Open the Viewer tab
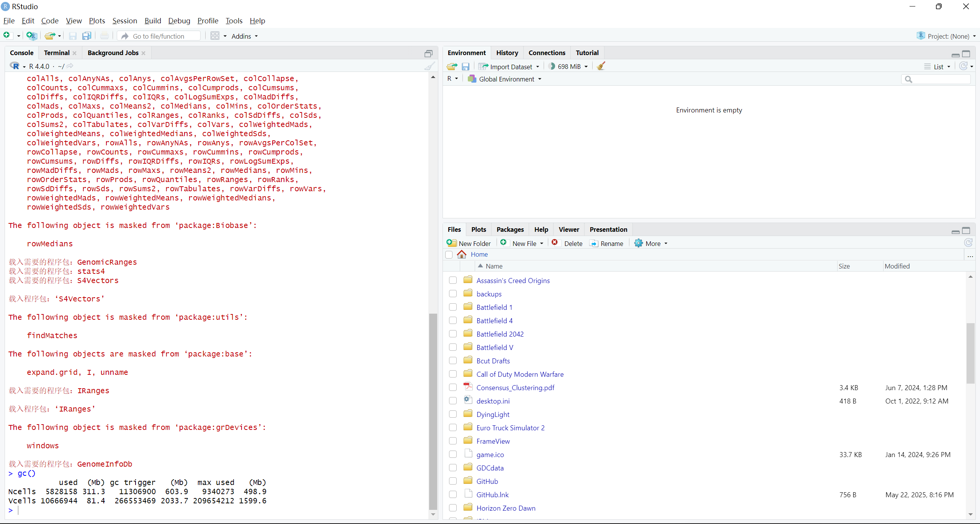 pyautogui.click(x=568, y=229)
